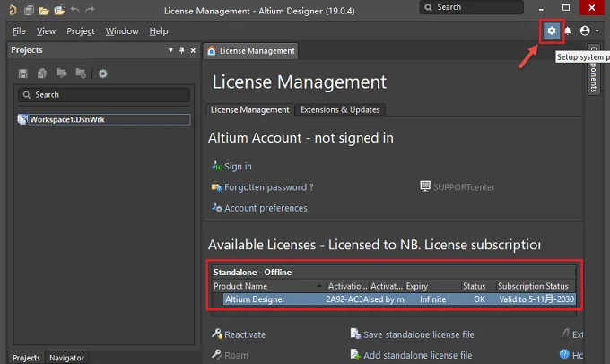Open the Project menu
Viewport: 610px width, 364px height.
81,31
